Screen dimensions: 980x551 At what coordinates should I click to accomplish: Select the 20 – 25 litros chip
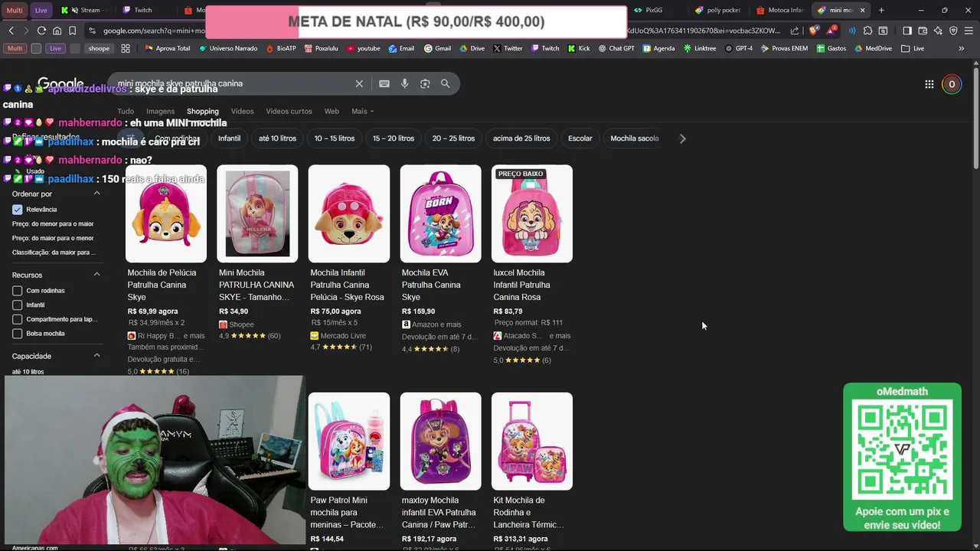click(x=453, y=139)
